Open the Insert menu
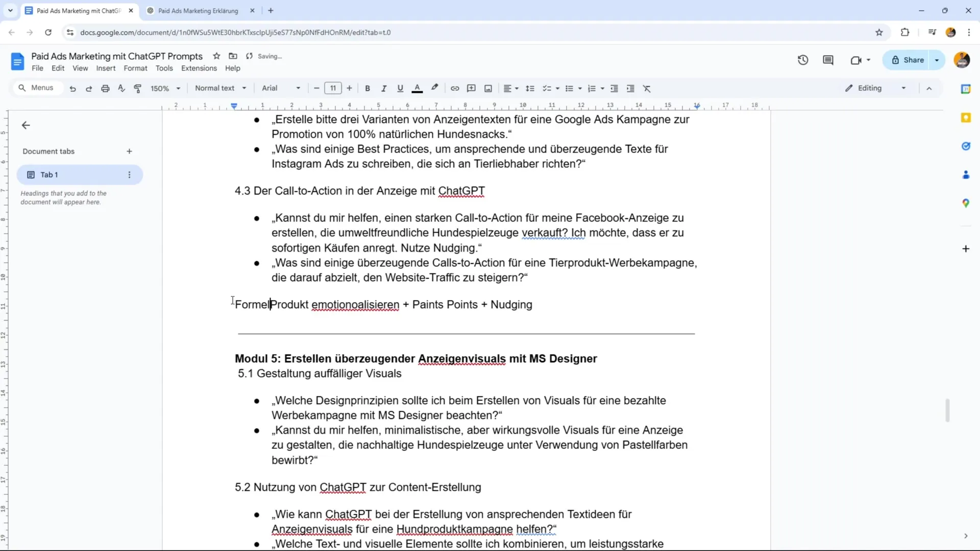The height and width of the screenshot is (551, 980). click(106, 68)
